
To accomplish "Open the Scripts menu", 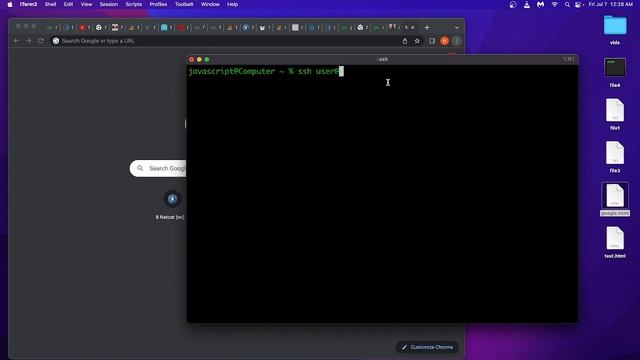I will click(x=133, y=4).
